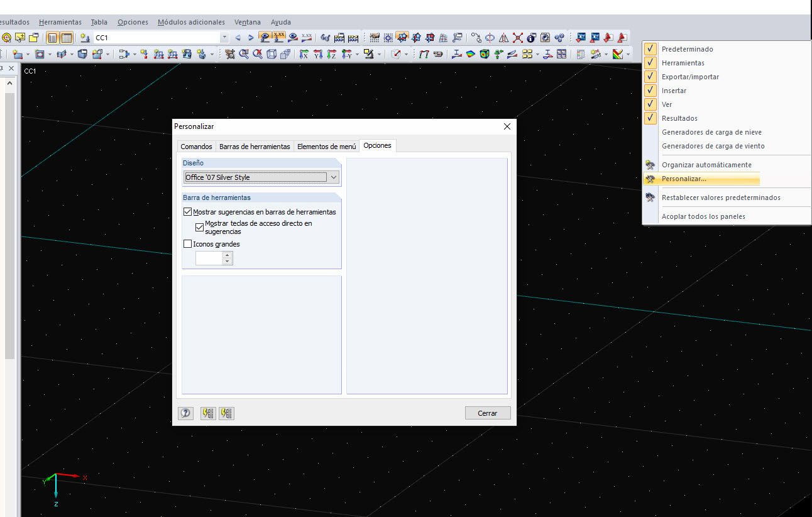Click the arrow-plus selection icon
This screenshot has height=517, width=812.
coord(20,38)
